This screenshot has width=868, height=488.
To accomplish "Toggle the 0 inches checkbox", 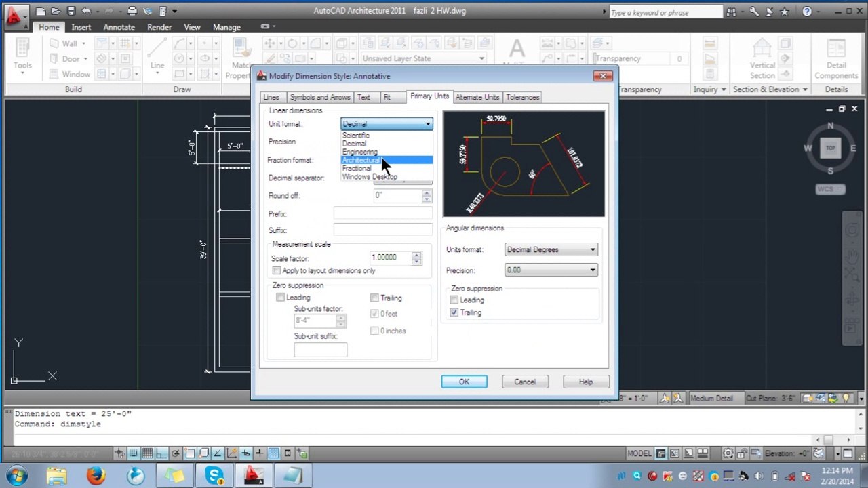I will coord(374,331).
